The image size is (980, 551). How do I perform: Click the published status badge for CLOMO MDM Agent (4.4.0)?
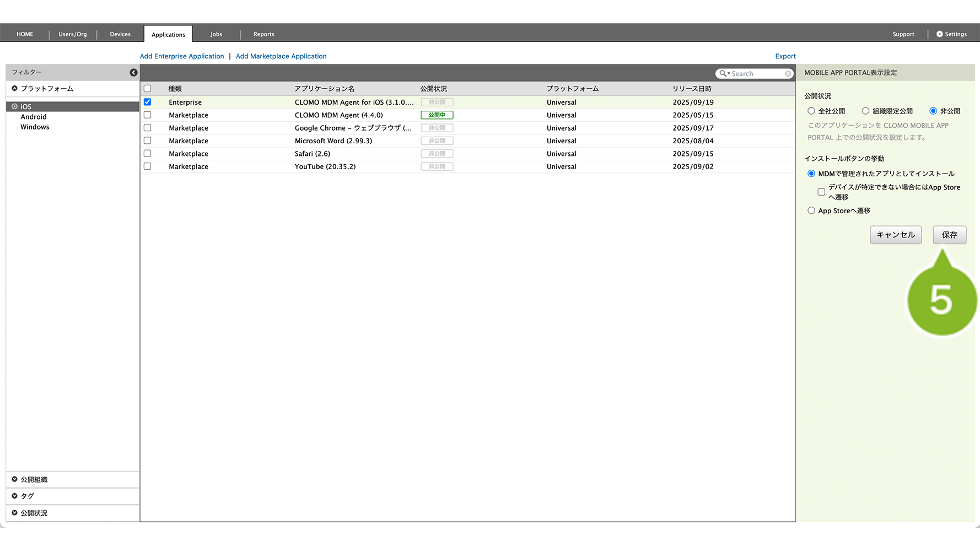point(437,115)
